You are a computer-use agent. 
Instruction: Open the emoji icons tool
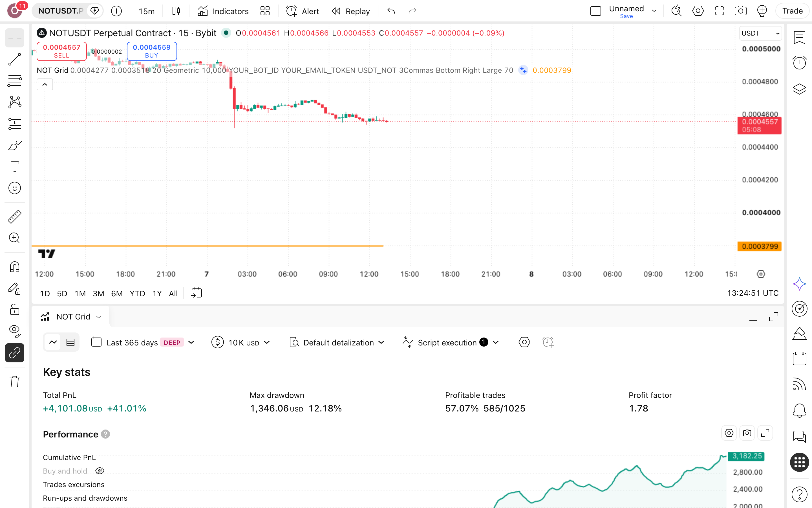point(14,188)
